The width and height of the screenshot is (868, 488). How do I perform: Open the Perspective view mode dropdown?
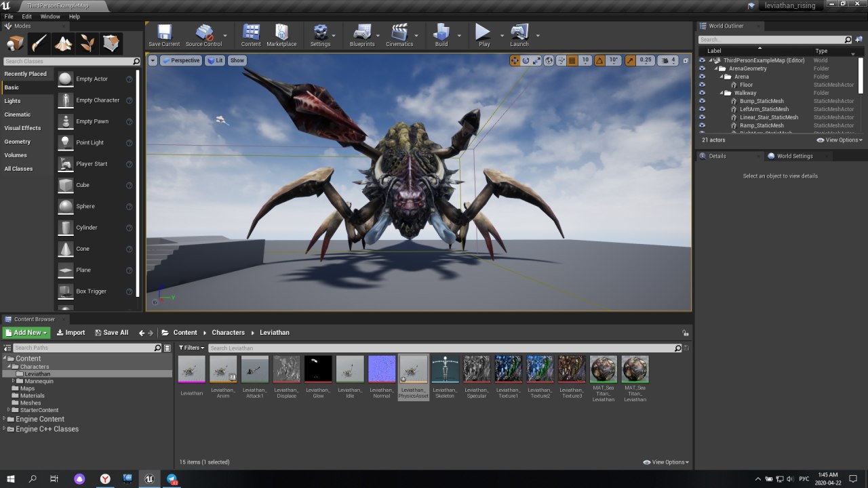click(x=180, y=60)
